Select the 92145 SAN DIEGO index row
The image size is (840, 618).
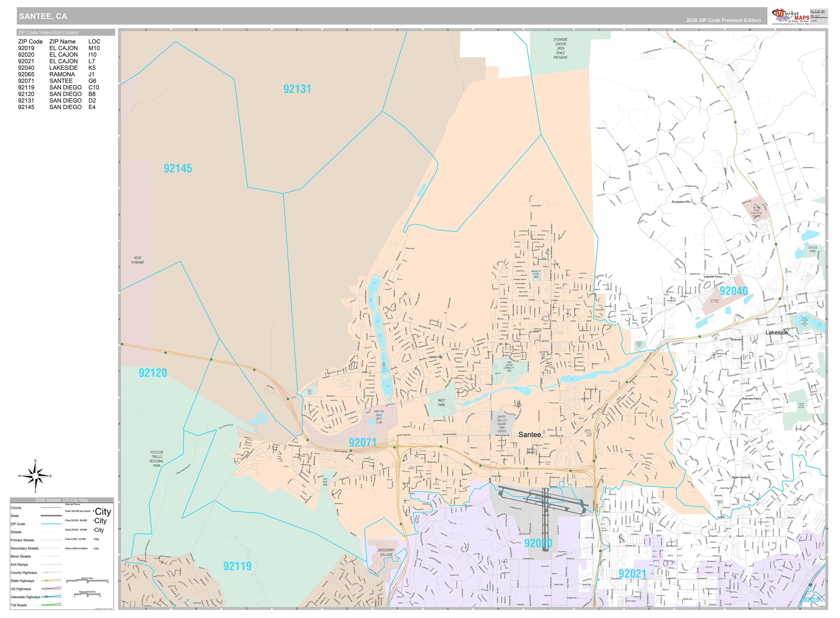57,107
